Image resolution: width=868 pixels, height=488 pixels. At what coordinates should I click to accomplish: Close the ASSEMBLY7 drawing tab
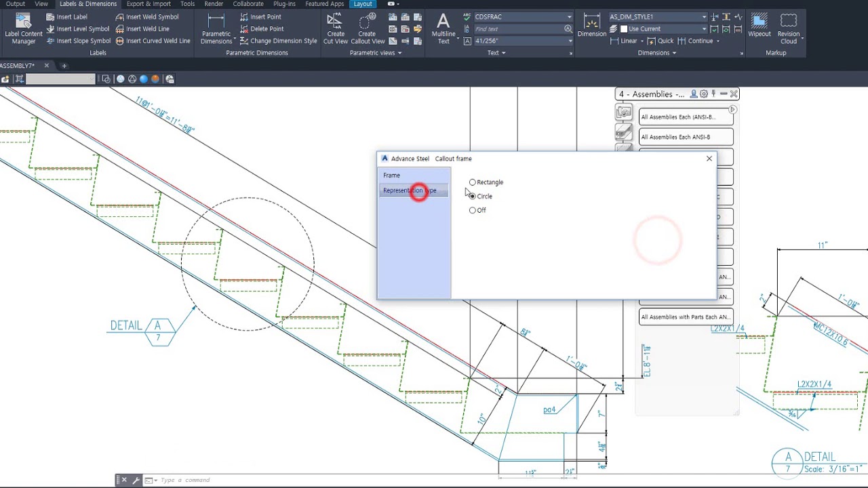(47, 66)
